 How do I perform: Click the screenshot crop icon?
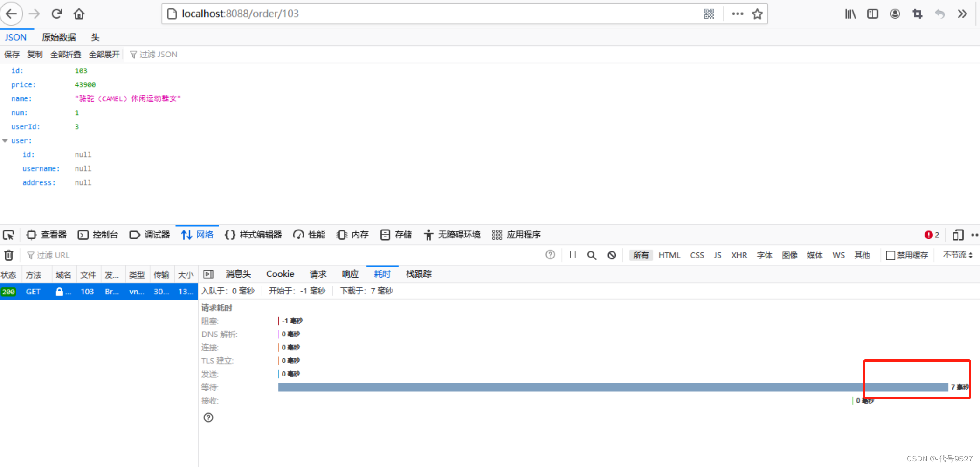pyautogui.click(x=918, y=14)
